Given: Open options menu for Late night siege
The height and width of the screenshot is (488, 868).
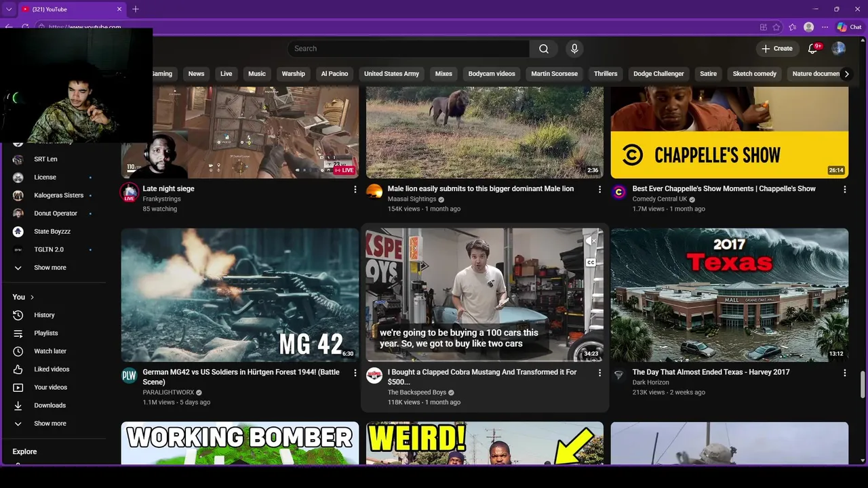Looking at the screenshot, I should 355,190.
